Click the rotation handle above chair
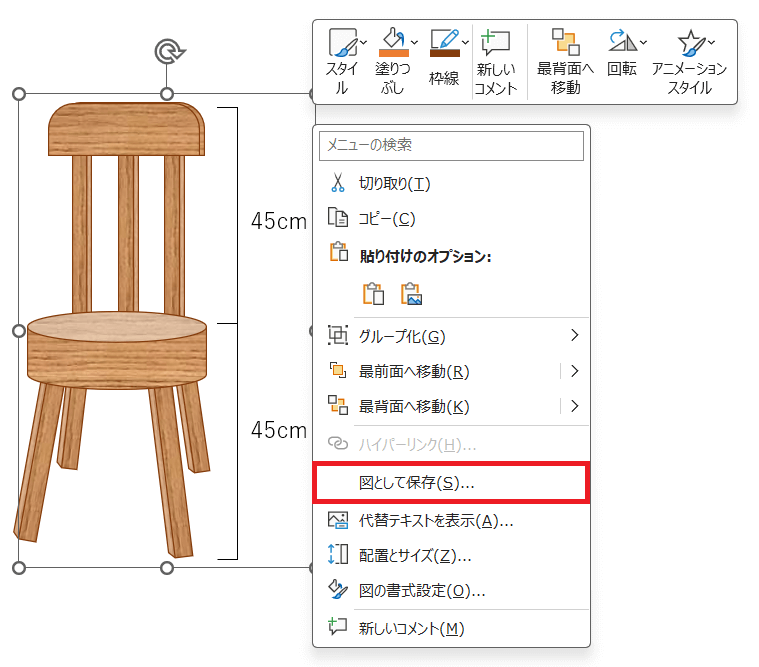759x667 pixels. tap(169, 52)
